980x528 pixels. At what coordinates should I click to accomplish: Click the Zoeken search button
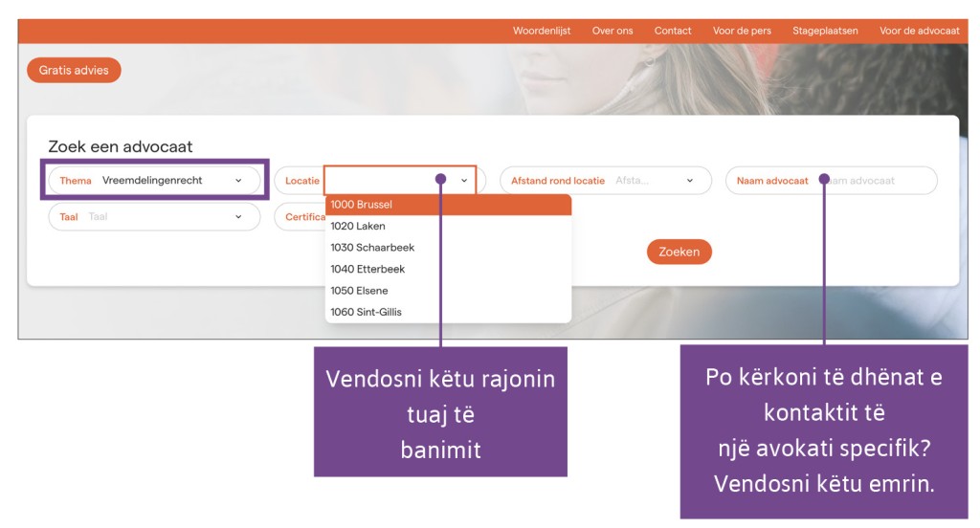(x=679, y=252)
